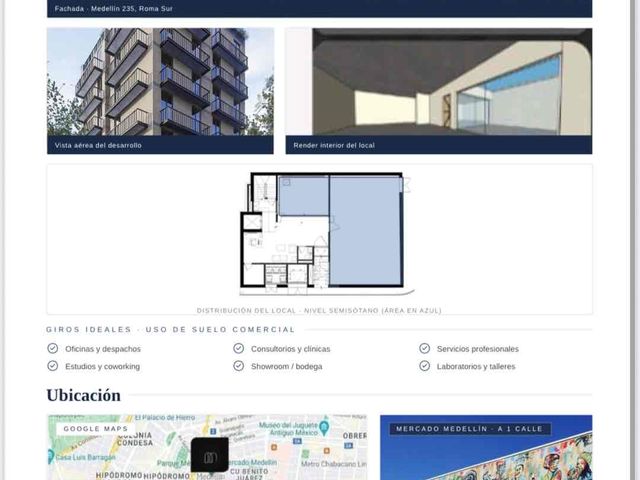Click the Museo del Juguete Antiguo map pin
Viewport: 640px width, 480px height.
click(324, 428)
